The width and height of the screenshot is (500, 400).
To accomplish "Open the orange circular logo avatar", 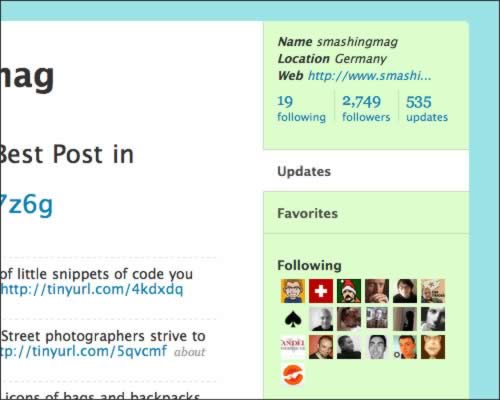I will click(293, 375).
